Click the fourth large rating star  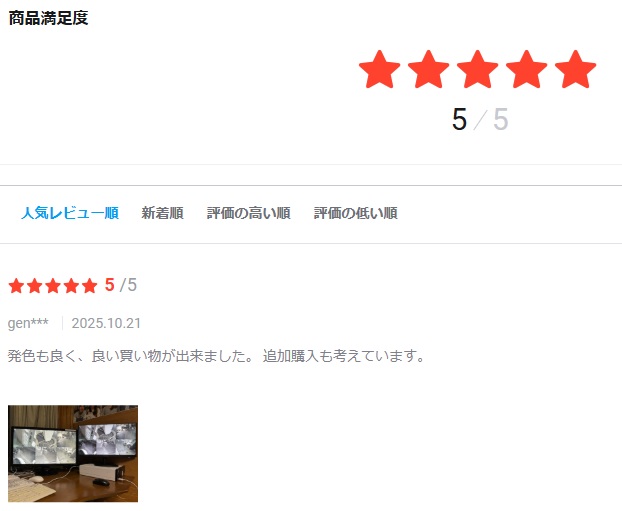[x=526, y=69]
